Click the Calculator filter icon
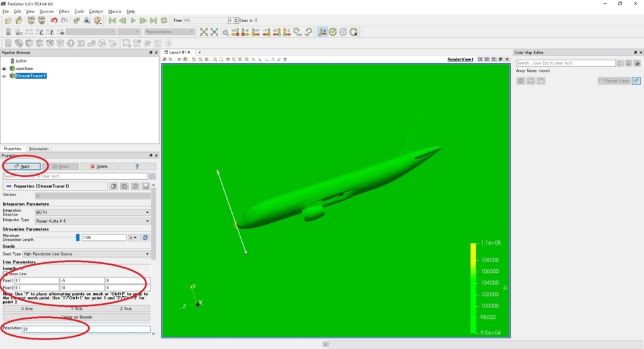Image resolution: width=644 pixels, height=349 pixels. click(8, 43)
